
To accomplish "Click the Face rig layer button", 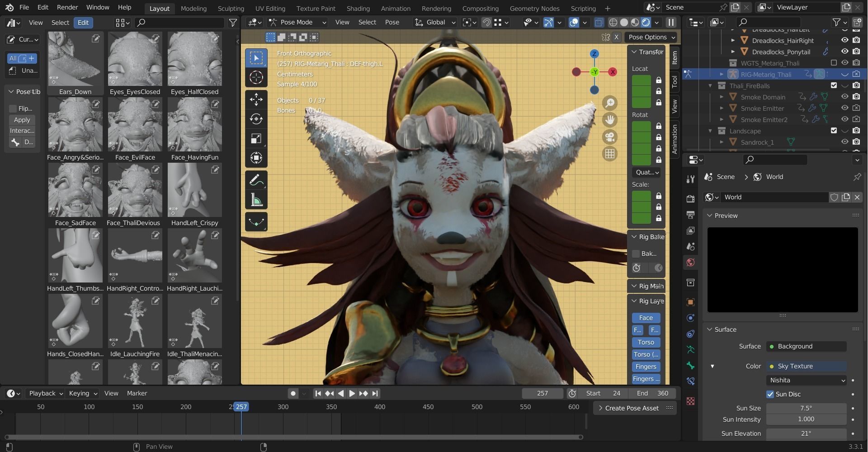I will tap(646, 318).
